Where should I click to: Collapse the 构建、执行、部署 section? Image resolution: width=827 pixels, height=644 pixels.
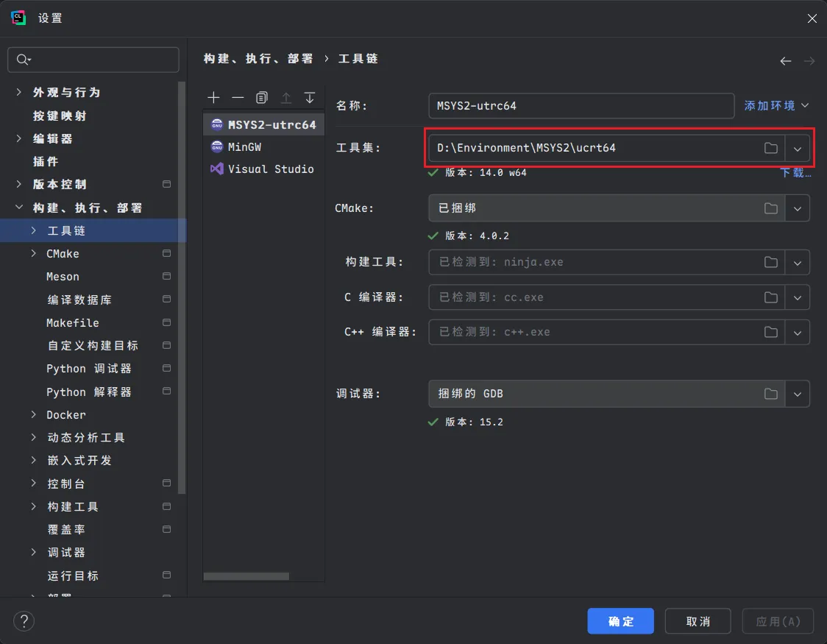tap(19, 208)
